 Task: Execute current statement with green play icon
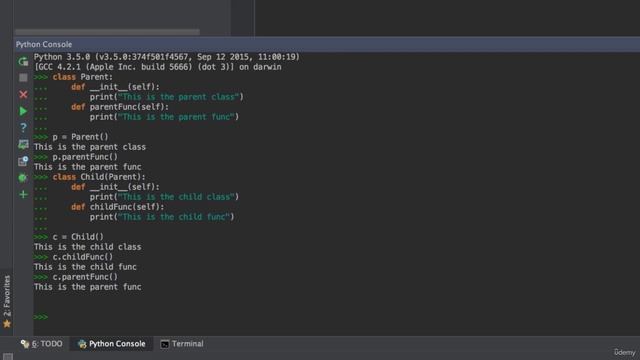pyautogui.click(x=23, y=111)
